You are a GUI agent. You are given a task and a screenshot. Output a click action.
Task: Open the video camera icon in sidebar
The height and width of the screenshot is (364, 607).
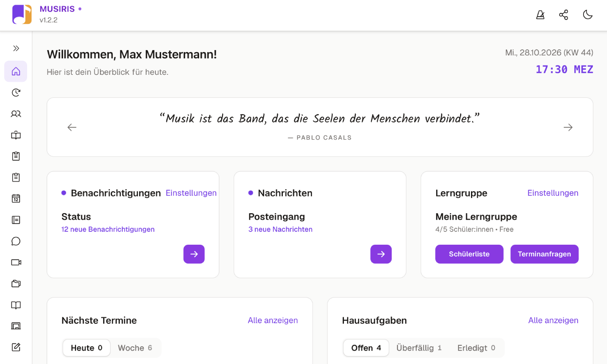point(16,262)
